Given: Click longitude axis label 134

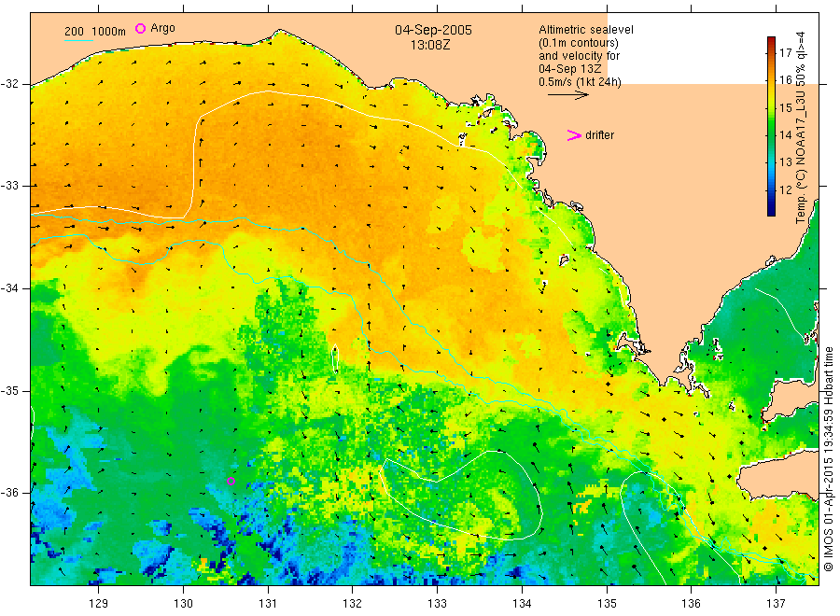Looking at the screenshot, I should (x=522, y=603).
